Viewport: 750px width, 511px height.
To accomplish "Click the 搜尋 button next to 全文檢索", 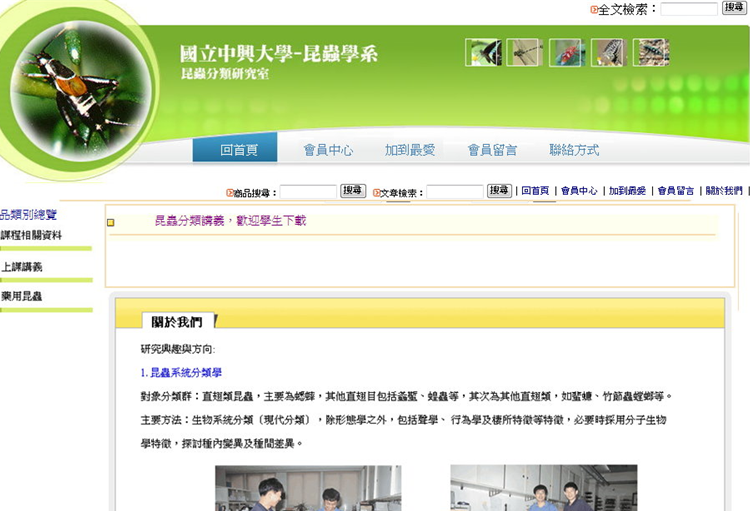I will 734,8.
